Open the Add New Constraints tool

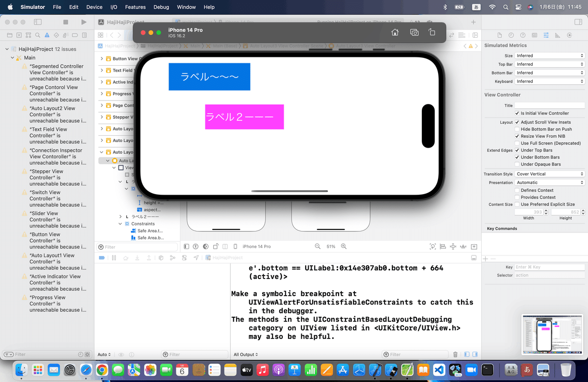pos(453,246)
